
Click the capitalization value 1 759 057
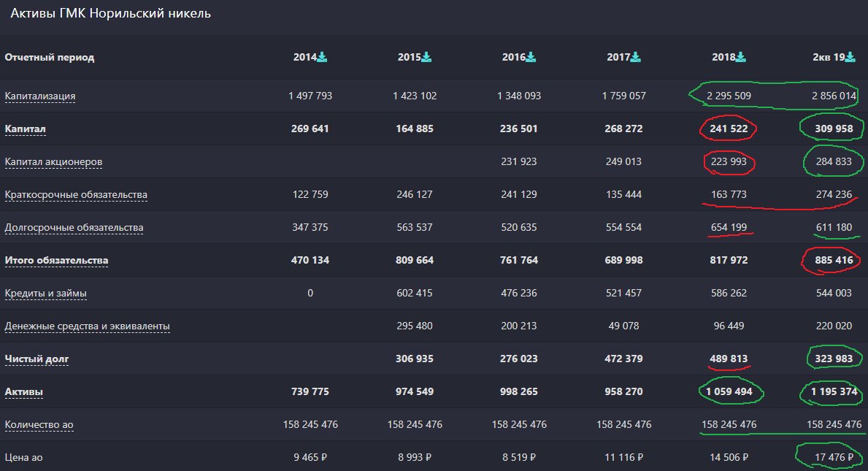click(x=624, y=96)
